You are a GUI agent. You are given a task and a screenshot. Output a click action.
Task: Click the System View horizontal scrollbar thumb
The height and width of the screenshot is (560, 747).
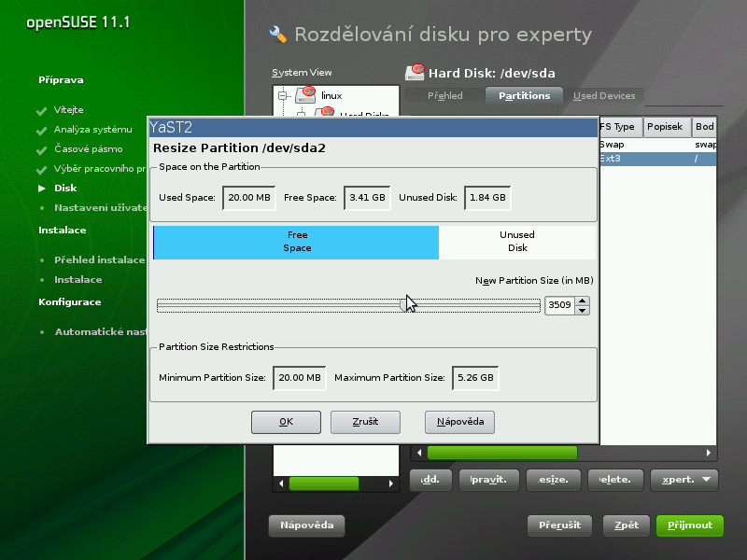click(x=324, y=483)
